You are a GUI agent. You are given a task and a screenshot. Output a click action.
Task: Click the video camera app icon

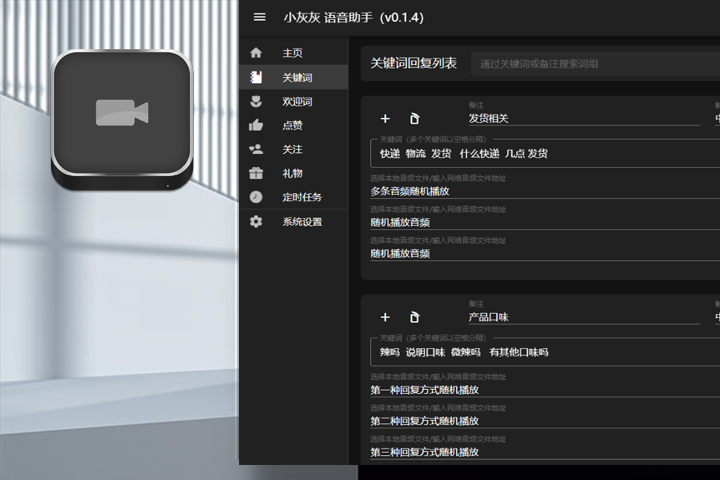(122, 113)
